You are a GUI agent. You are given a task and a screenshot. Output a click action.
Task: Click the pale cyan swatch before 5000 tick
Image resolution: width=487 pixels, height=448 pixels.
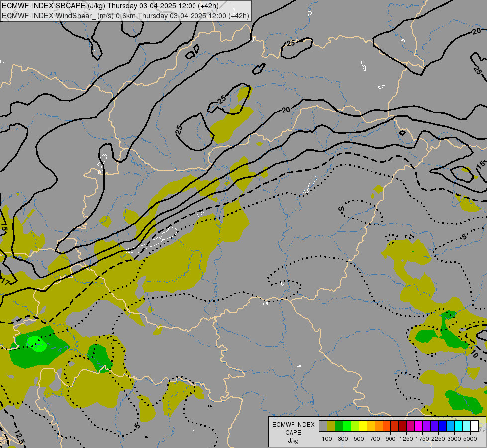(467, 426)
